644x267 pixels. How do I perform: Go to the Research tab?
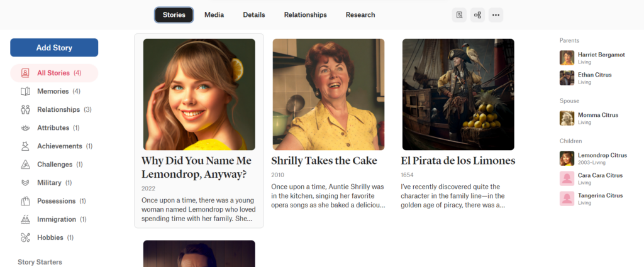click(x=360, y=15)
